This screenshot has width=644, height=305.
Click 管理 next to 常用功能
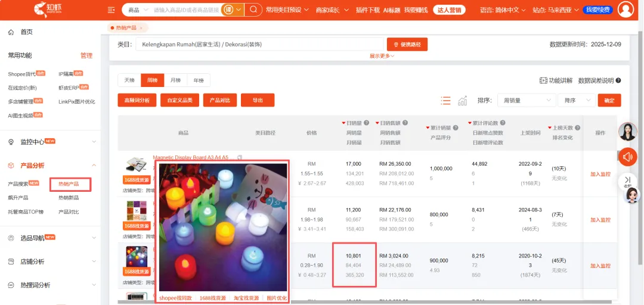pyautogui.click(x=86, y=55)
